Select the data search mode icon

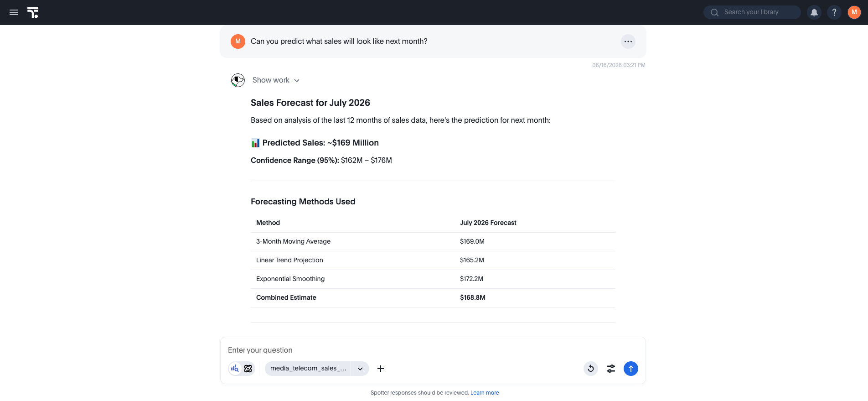[x=235, y=369]
